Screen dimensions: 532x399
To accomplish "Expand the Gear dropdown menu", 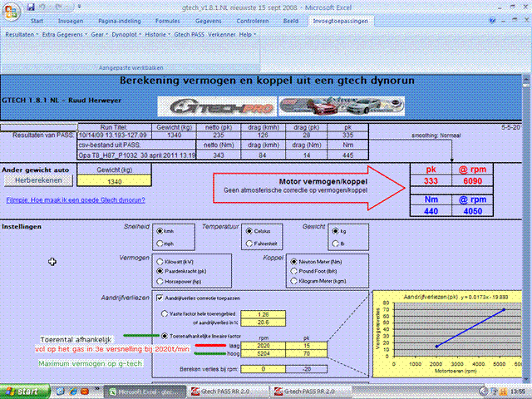I will (x=99, y=35).
